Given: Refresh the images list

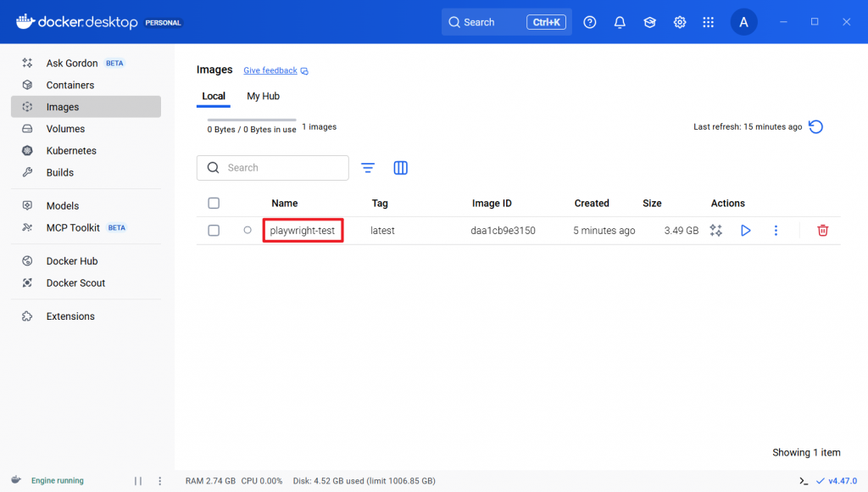Looking at the screenshot, I should [815, 127].
